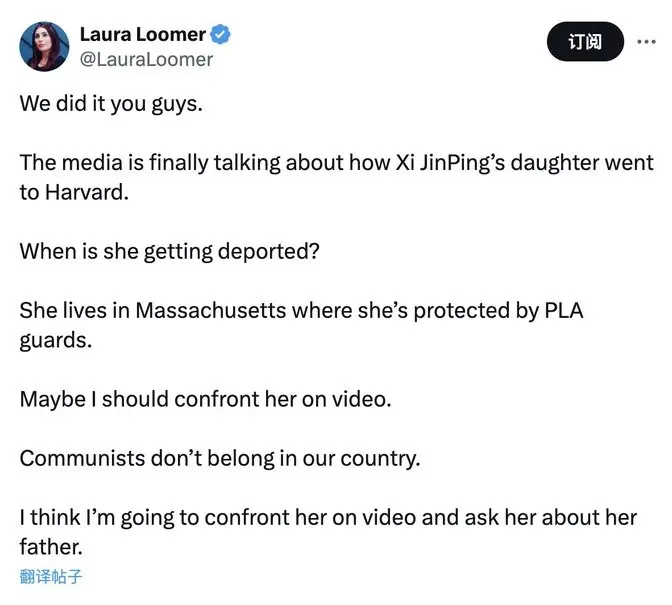Click the word "guards" in the tweet
Image resolution: width=672 pixels, height=605 pixels.
52,339
